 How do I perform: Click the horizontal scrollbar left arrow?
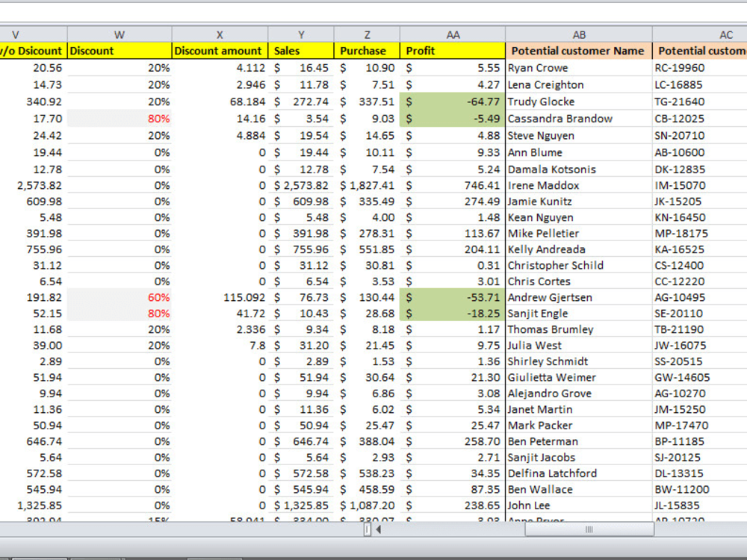[x=378, y=529]
